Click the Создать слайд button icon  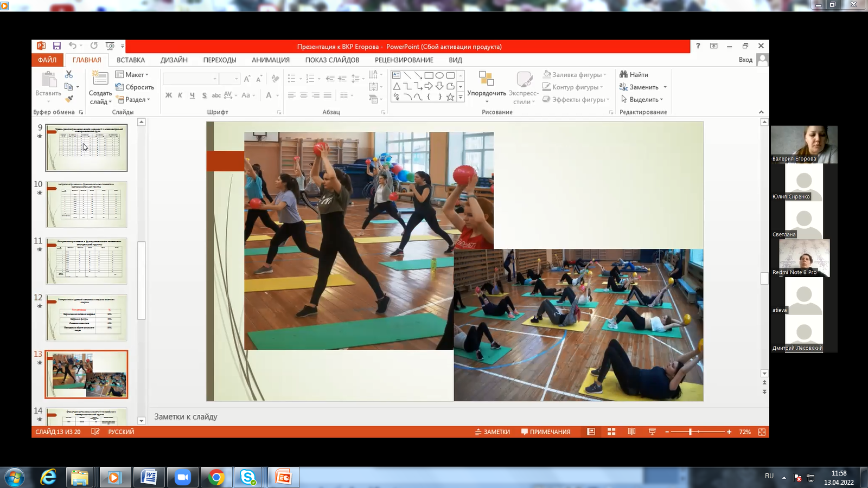[x=100, y=79]
